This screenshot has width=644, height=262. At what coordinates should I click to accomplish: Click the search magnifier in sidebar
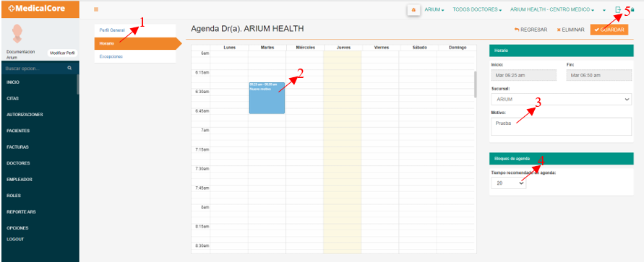pyautogui.click(x=70, y=68)
